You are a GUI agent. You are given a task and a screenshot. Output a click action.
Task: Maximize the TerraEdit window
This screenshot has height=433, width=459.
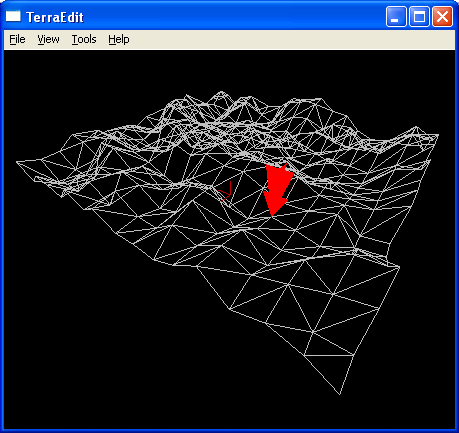point(419,16)
